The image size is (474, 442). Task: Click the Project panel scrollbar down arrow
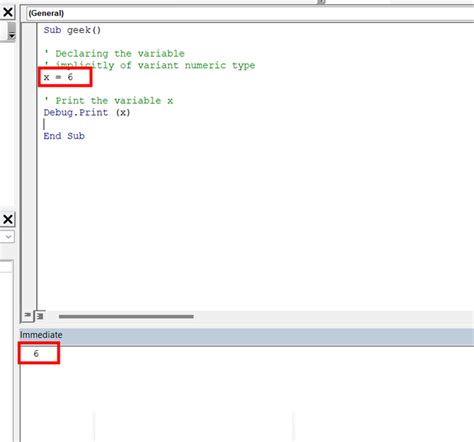12,36
